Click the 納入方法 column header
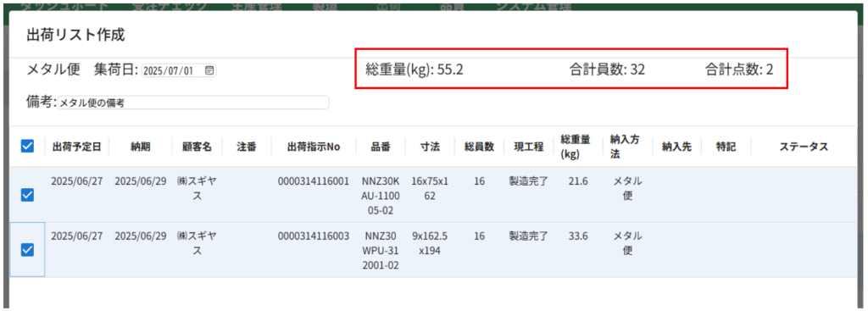 click(x=625, y=147)
